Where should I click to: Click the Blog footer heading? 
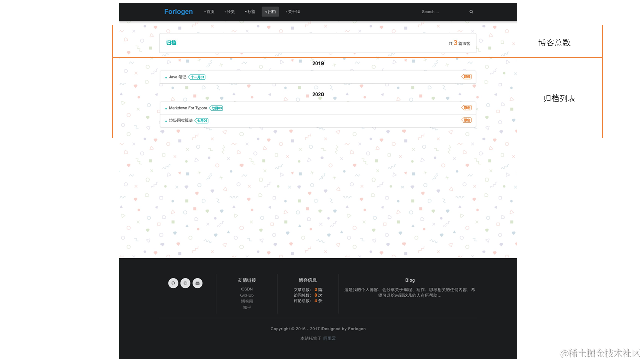coord(410,280)
